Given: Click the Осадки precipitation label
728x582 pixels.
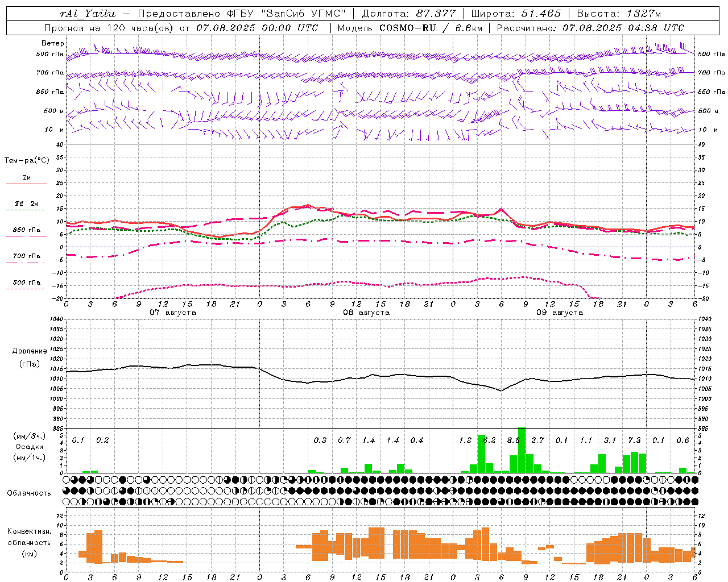Looking at the screenshot, I should click(29, 447).
